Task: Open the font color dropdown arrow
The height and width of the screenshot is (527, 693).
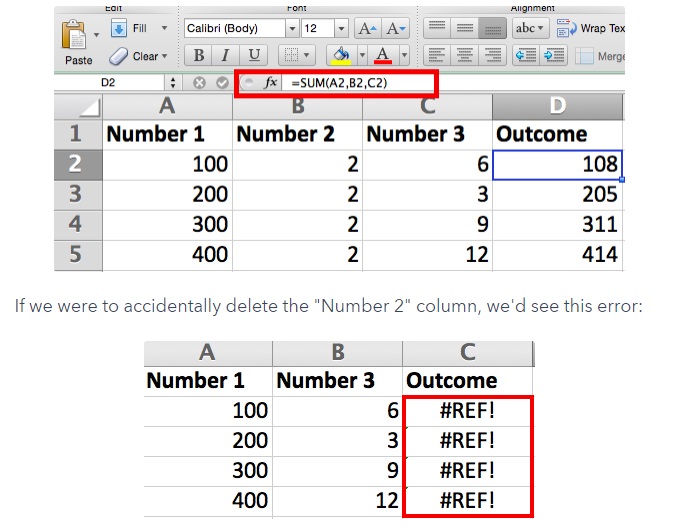Action: coord(404,55)
